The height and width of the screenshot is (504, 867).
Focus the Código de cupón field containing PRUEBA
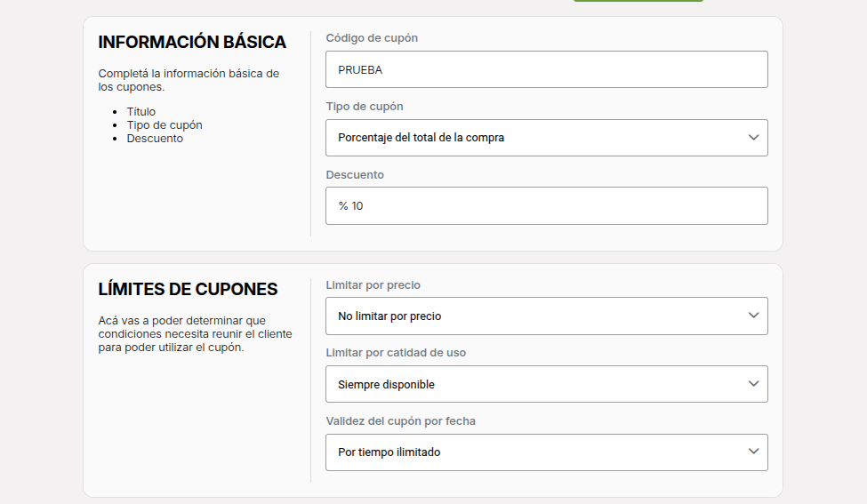pos(546,69)
